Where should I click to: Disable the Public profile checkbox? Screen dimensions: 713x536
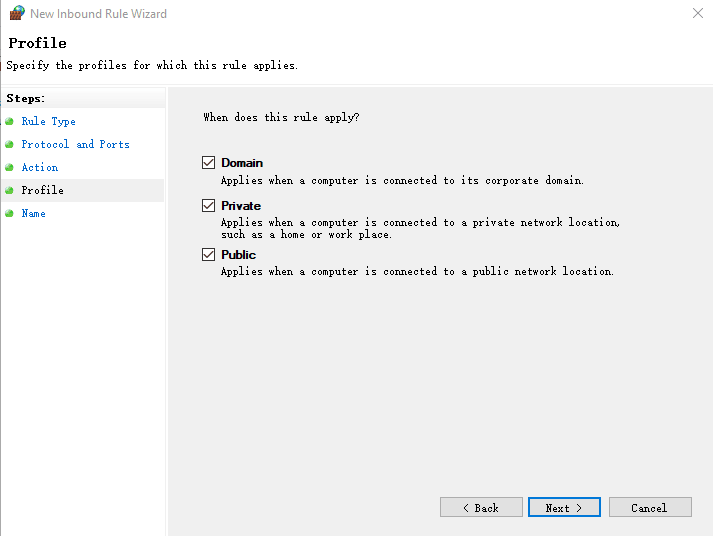tap(209, 255)
